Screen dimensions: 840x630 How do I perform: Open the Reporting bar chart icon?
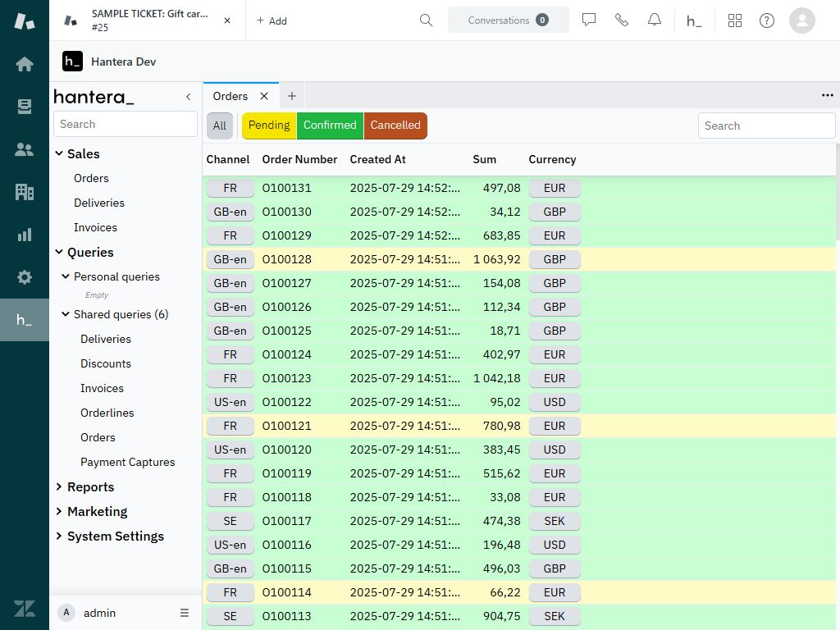[x=25, y=235]
